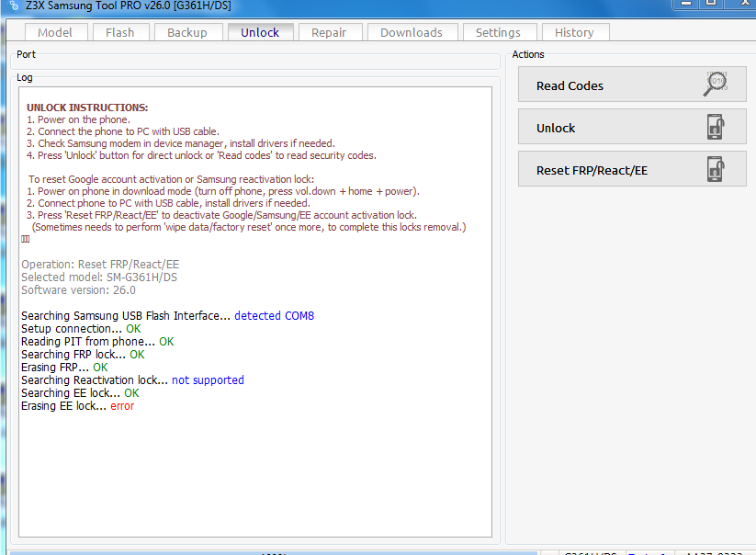Click the phone padlock icon on Unlock
The height and width of the screenshot is (555, 756).
(x=716, y=127)
